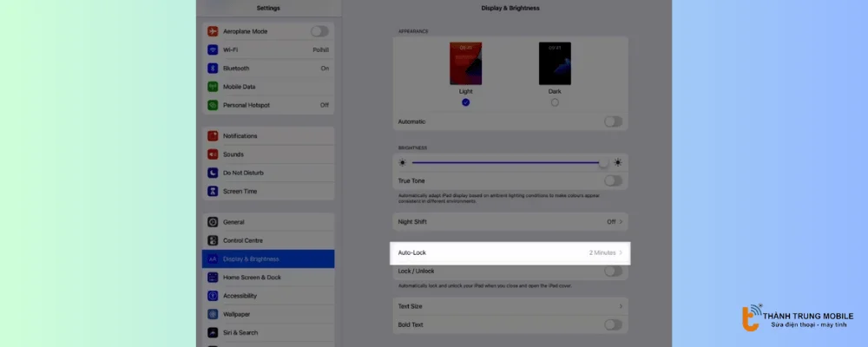The height and width of the screenshot is (347, 868).
Task: Open the Night Shift row chevron
Action: click(621, 222)
